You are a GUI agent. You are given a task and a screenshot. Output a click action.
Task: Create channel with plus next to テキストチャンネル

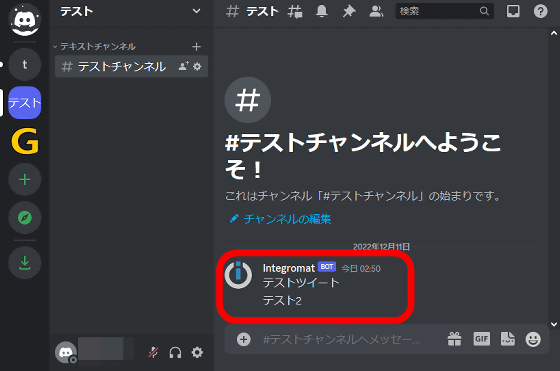pyautogui.click(x=196, y=46)
